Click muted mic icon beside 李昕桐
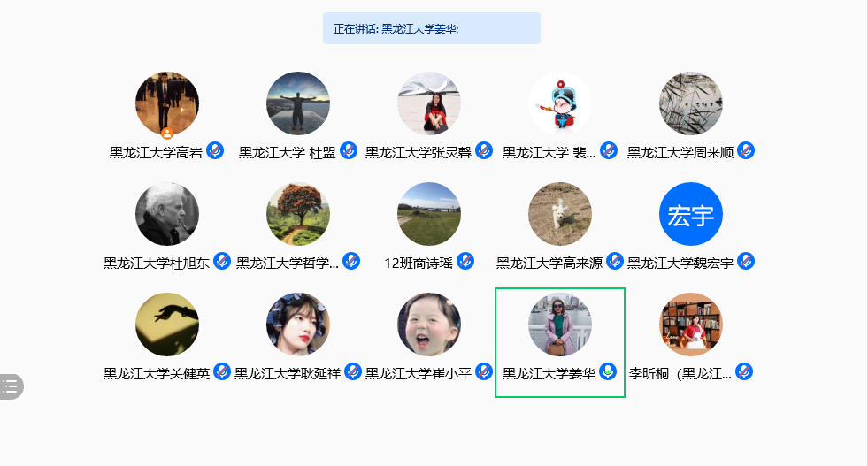 (x=744, y=372)
